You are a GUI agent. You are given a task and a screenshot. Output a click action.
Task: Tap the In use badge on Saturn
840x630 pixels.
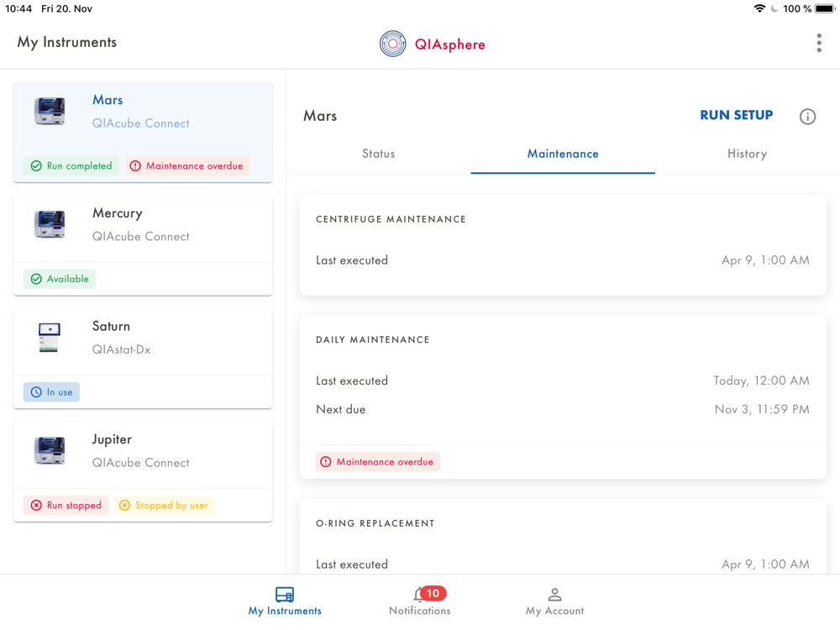coord(51,392)
